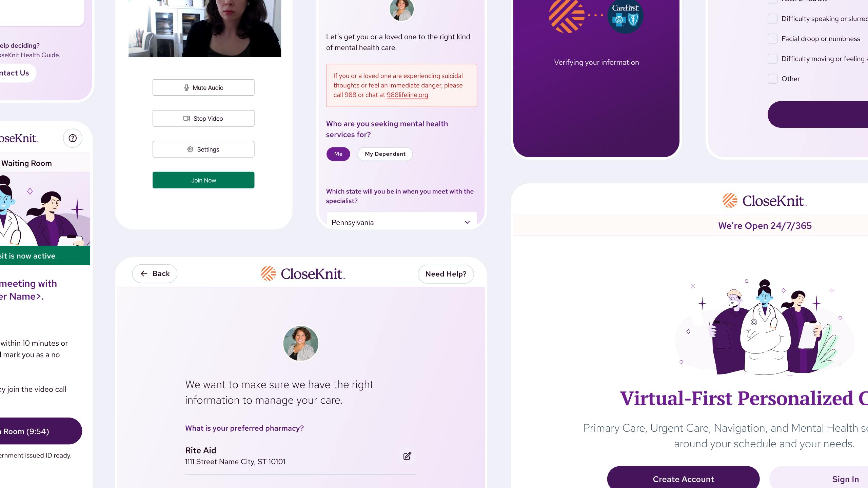Viewport: 868px width, 488px height.
Task: Select 'My Dependent' toggle option
Action: click(384, 154)
